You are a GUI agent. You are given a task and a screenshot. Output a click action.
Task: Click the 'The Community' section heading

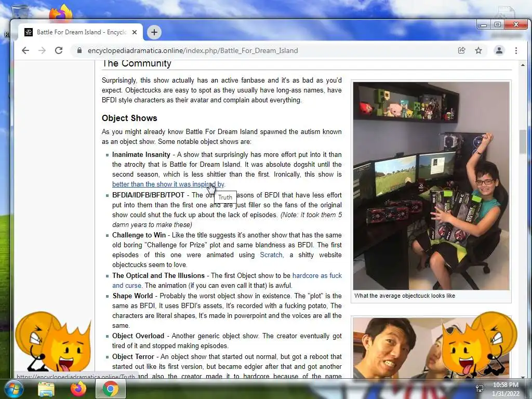[x=137, y=63]
